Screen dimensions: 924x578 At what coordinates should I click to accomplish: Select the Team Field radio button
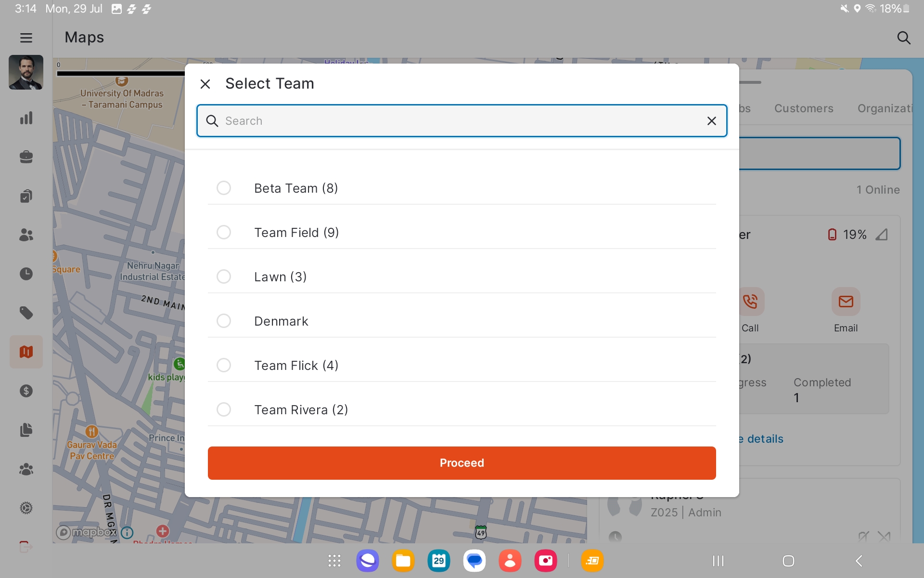pyautogui.click(x=224, y=232)
